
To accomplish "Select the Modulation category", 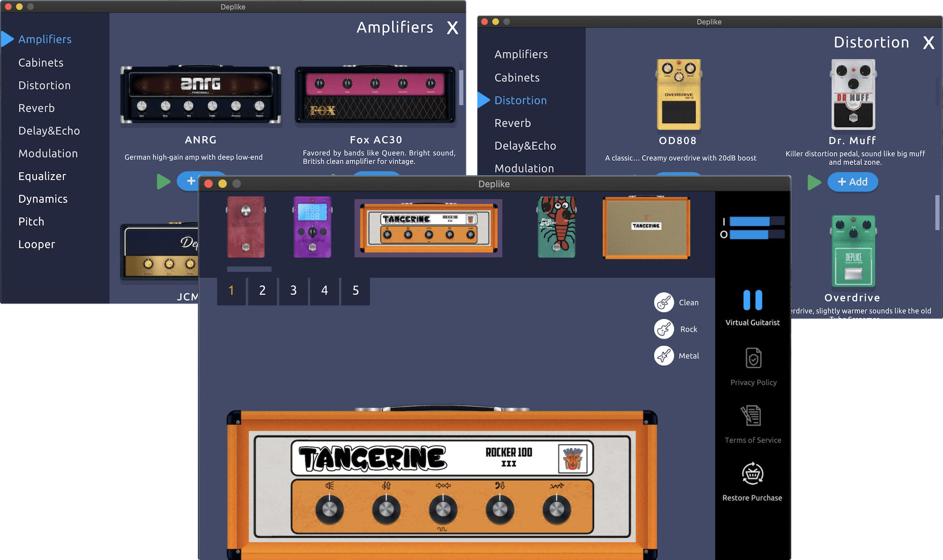I will click(x=48, y=153).
